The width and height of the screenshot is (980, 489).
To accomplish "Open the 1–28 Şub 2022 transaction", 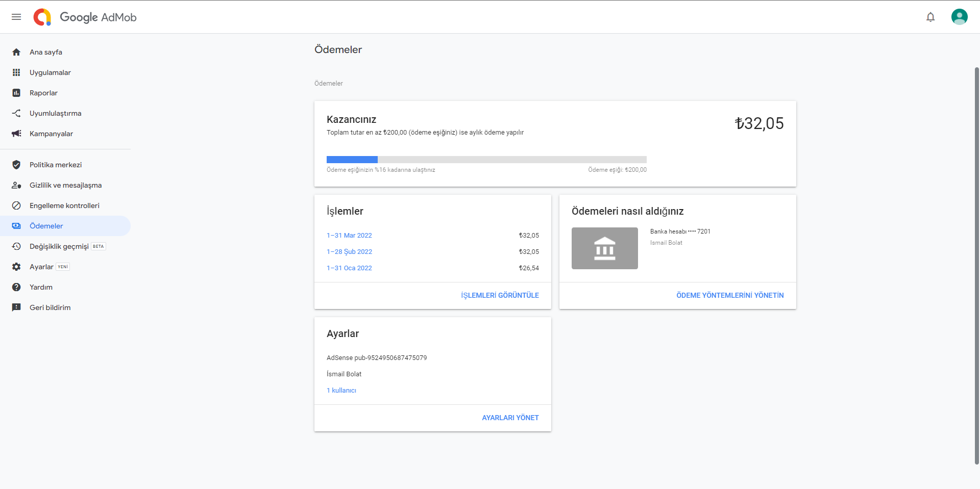I will tap(349, 252).
